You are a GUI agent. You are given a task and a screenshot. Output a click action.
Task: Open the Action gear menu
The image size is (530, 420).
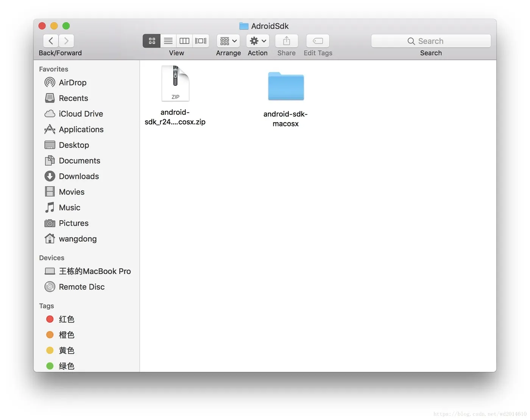(258, 41)
